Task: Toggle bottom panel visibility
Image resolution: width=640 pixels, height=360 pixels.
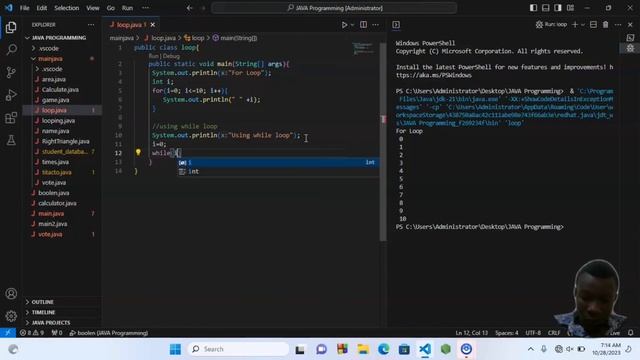Action: click(546, 8)
